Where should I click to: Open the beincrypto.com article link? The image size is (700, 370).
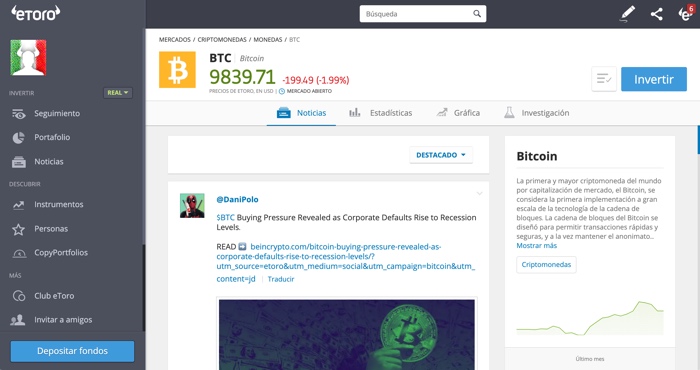[346, 262]
